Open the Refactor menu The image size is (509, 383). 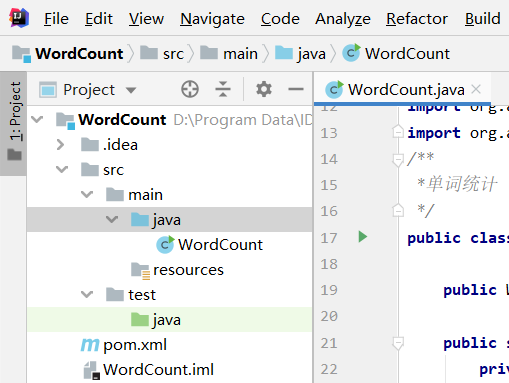pyautogui.click(x=417, y=19)
